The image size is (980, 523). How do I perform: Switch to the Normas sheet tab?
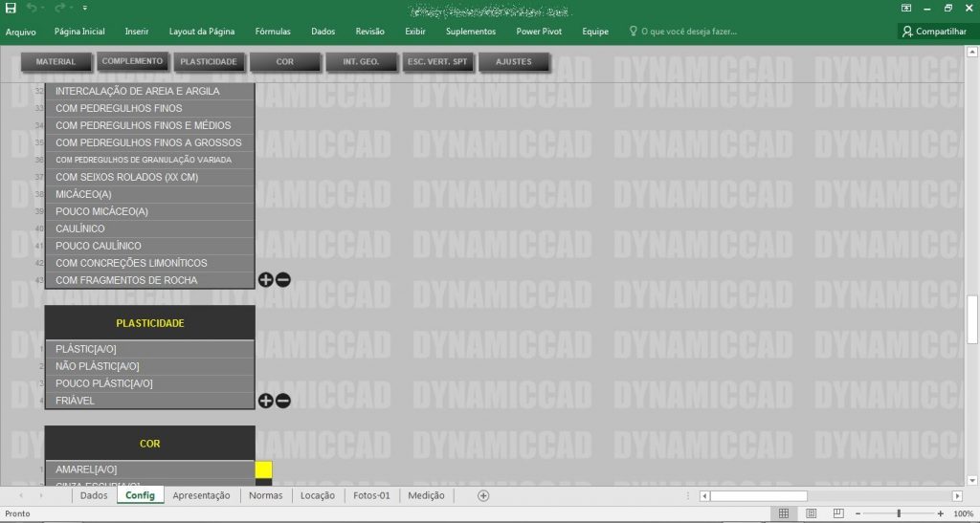(266, 495)
